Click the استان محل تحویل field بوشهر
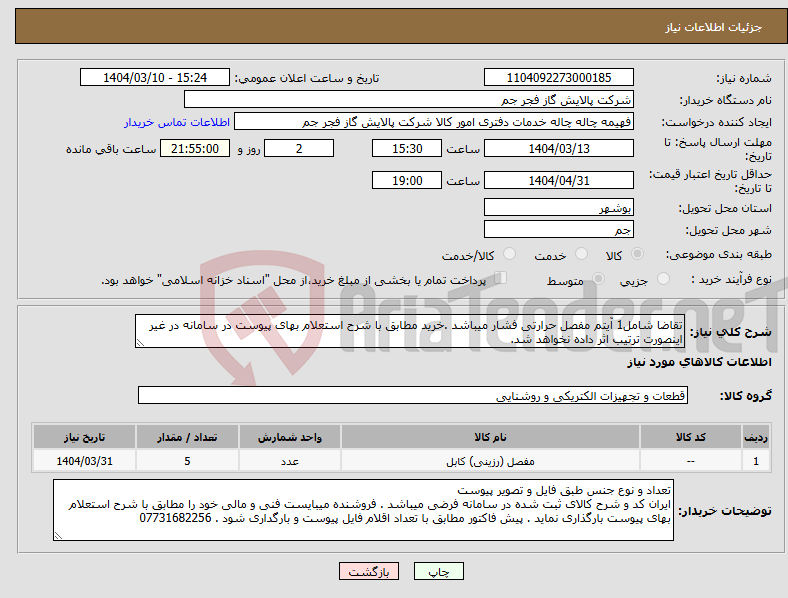The image size is (788, 598). (x=558, y=207)
